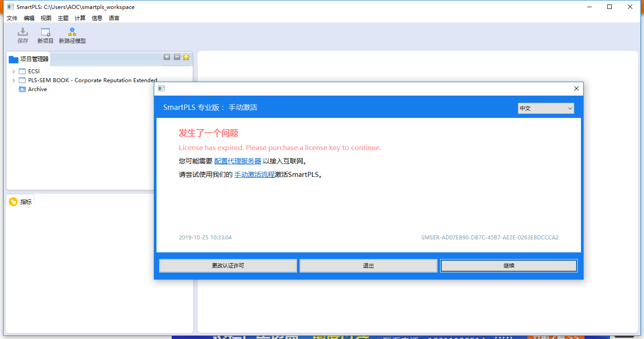The height and width of the screenshot is (339, 644).
Task: Click the license expired error message text
Action: click(280, 148)
